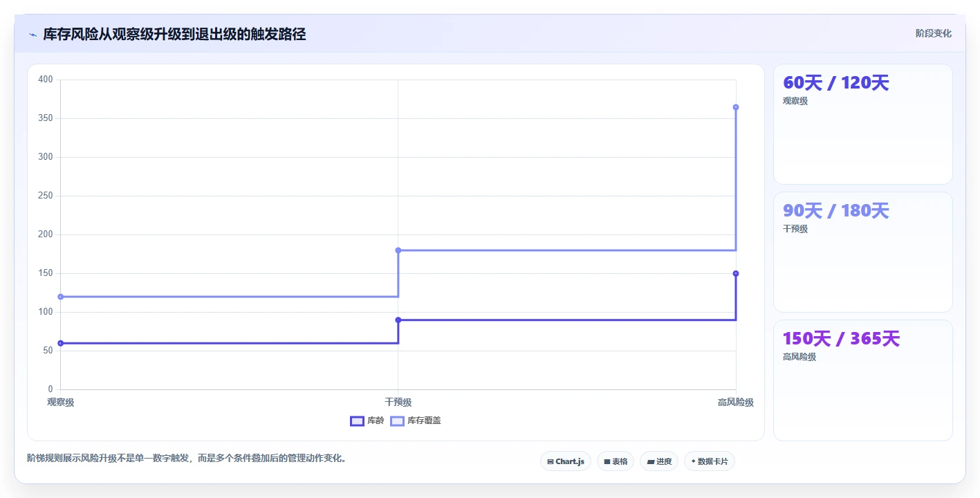
Task: Click the 高风险级 caption in third card
Action: (x=799, y=357)
